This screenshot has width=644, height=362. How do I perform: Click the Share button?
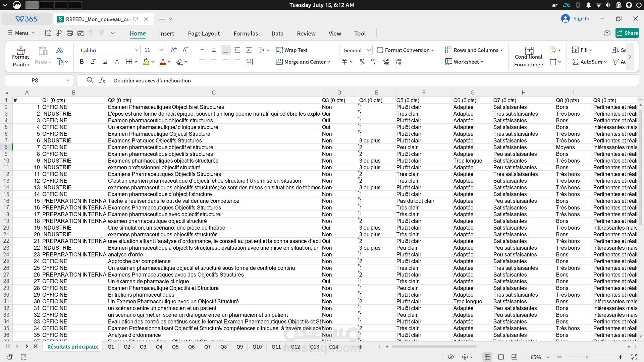[x=627, y=33]
